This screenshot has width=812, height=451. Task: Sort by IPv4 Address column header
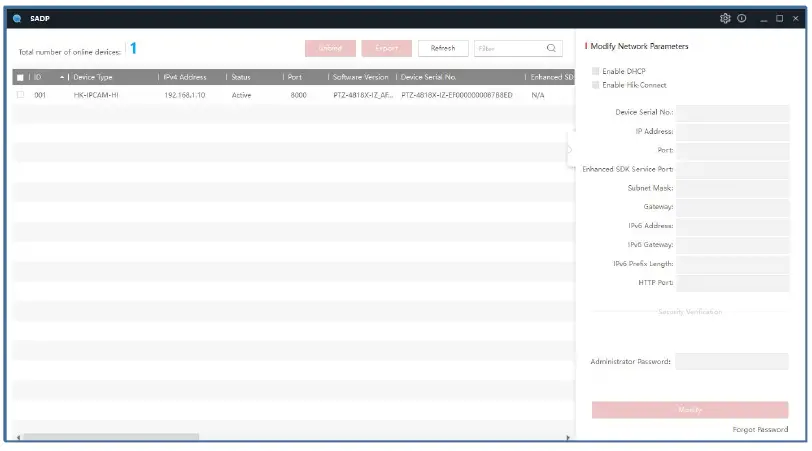click(185, 77)
